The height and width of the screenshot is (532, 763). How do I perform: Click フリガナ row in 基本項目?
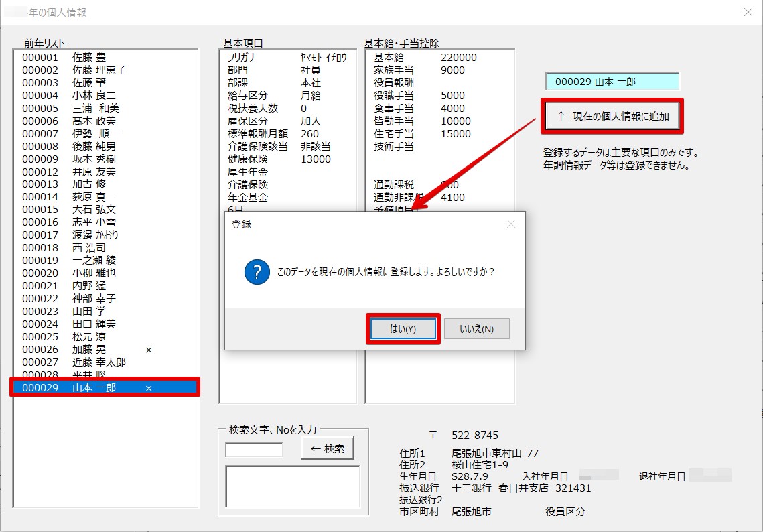[x=287, y=58]
